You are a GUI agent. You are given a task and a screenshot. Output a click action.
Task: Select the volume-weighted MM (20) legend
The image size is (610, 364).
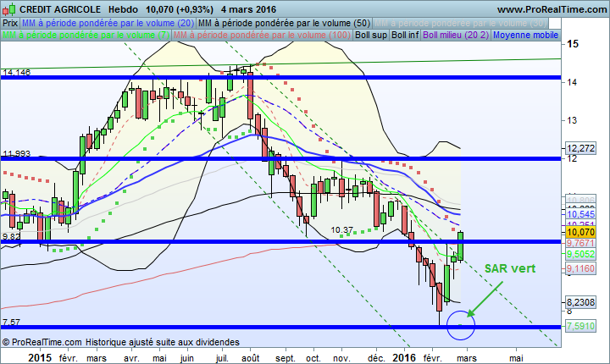(108, 23)
